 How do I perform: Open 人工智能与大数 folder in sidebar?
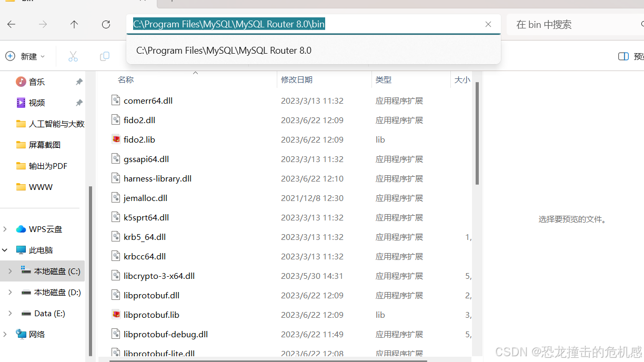click(50, 124)
